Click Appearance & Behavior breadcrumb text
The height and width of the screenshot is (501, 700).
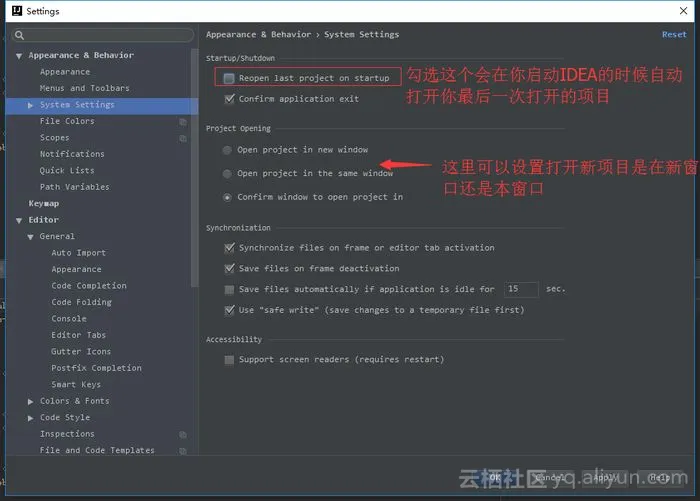tap(258, 35)
